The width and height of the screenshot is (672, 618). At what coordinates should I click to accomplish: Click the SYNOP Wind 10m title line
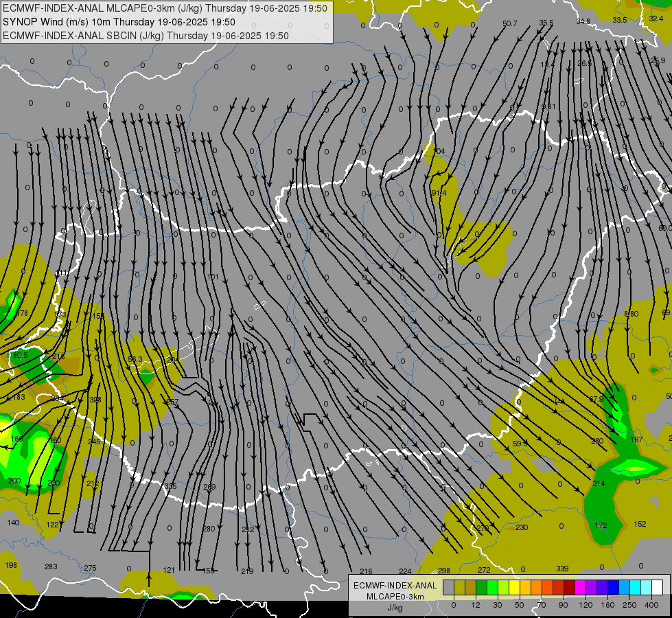click(x=119, y=22)
